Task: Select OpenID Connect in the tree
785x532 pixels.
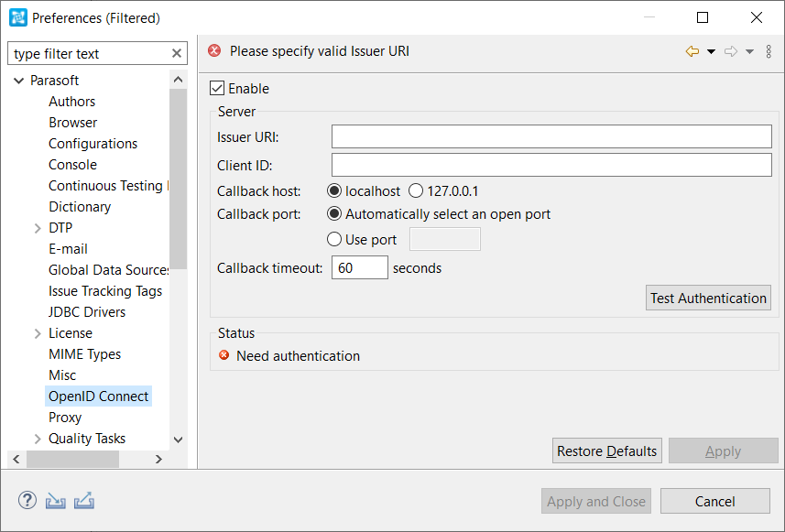Action: coord(98,396)
